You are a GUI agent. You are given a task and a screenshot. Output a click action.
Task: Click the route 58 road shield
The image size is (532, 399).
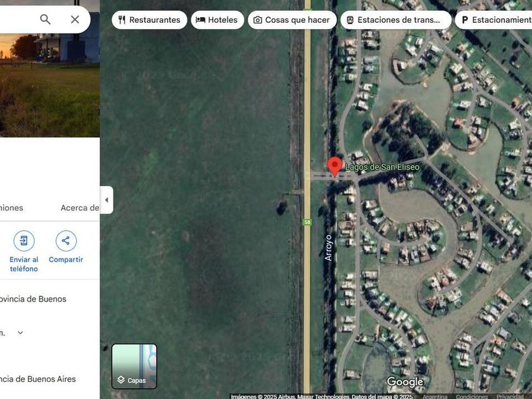[307, 222]
